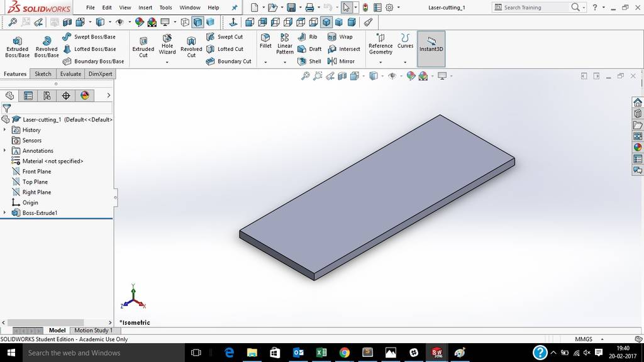The image size is (644, 362).
Task: Choose Swept Boss/Base feature
Action: tap(89, 37)
